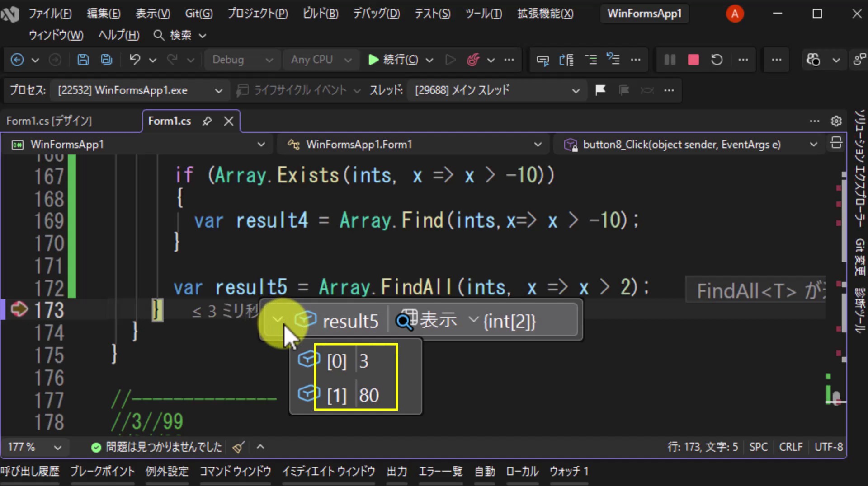Open the Any CPU platform dropdown
The image size is (868, 486).
tap(321, 60)
